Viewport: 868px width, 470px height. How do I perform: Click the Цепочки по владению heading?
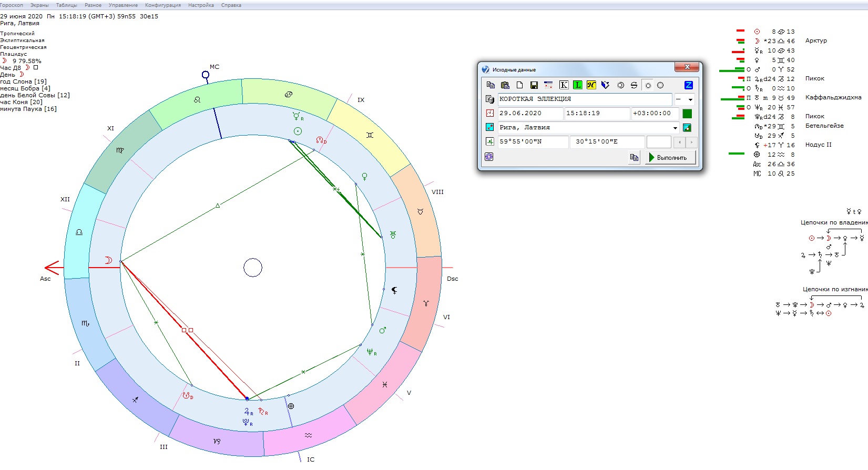[x=834, y=222]
